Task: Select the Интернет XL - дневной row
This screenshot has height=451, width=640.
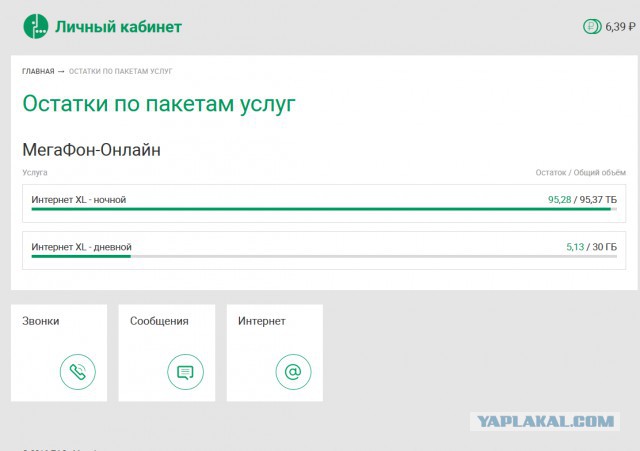Action: pos(324,250)
